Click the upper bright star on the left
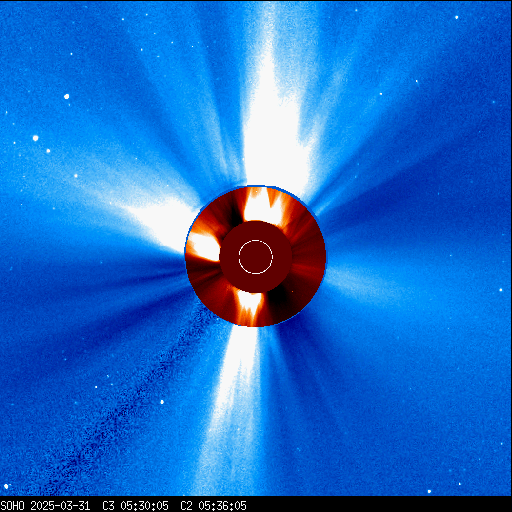Screen dimensions: 512x512 [x=66, y=97]
